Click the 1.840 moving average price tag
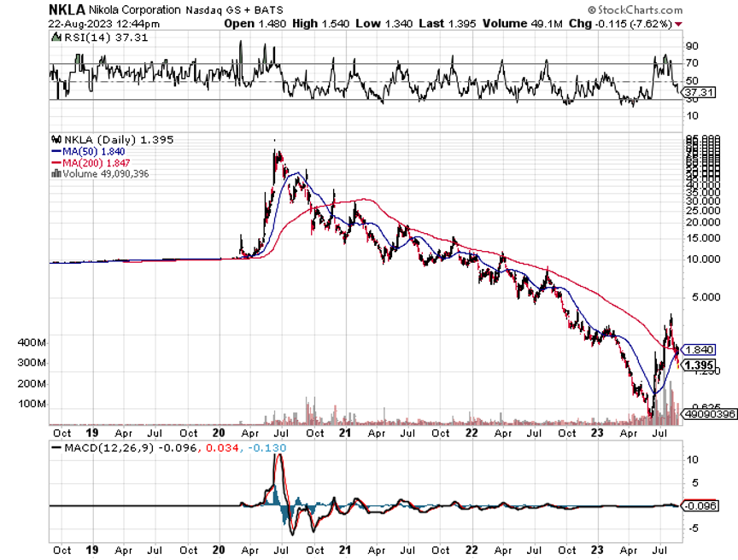The image size is (738, 560). pos(699,349)
